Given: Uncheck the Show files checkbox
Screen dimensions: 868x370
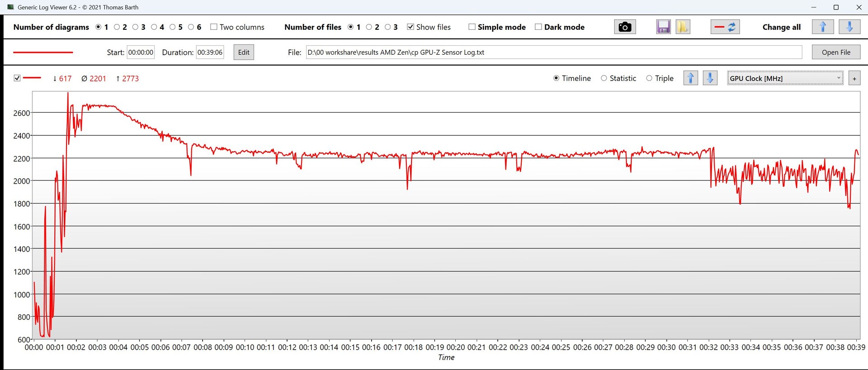Looking at the screenshot, I should [410, 27].
